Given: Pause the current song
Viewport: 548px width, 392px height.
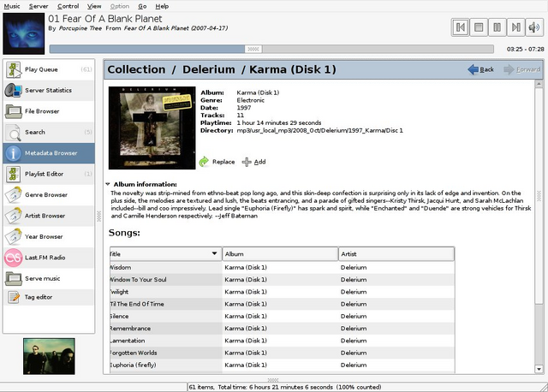Looking at the screenshot, I should 497,27.
